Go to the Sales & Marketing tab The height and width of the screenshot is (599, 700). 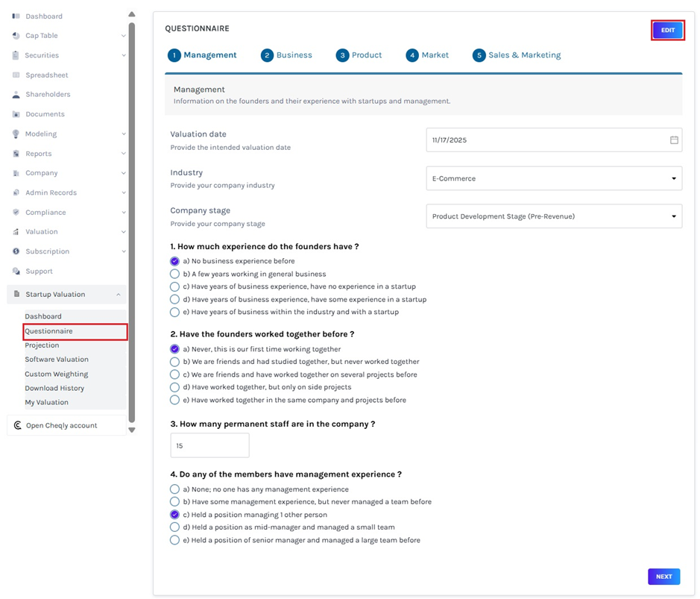[516, 55]
